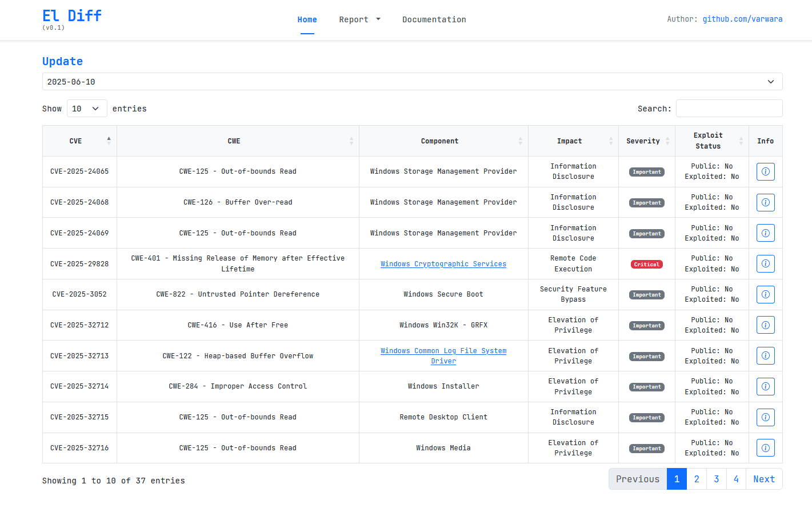Sort table by CVE column arrows

coord(109,141)
